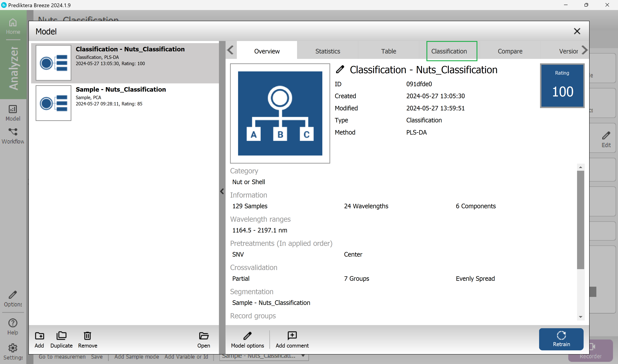The height and width of the screenshot is (364, 618).
Task: Open the Compare tab
Action: click(x=510, y=51)
